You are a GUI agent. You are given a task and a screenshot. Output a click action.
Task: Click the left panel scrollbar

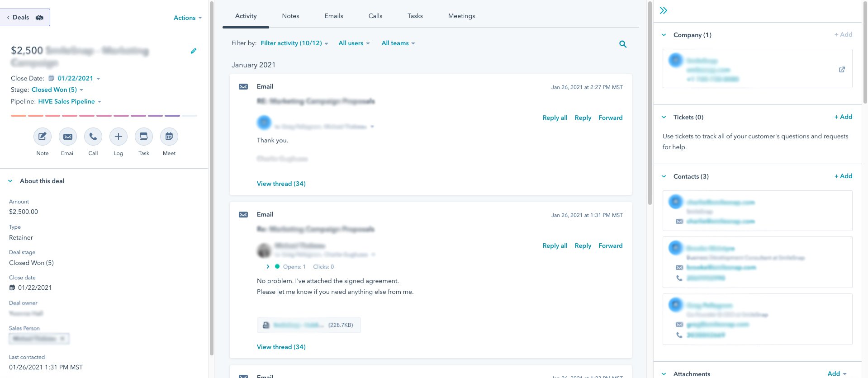(211, 178)
